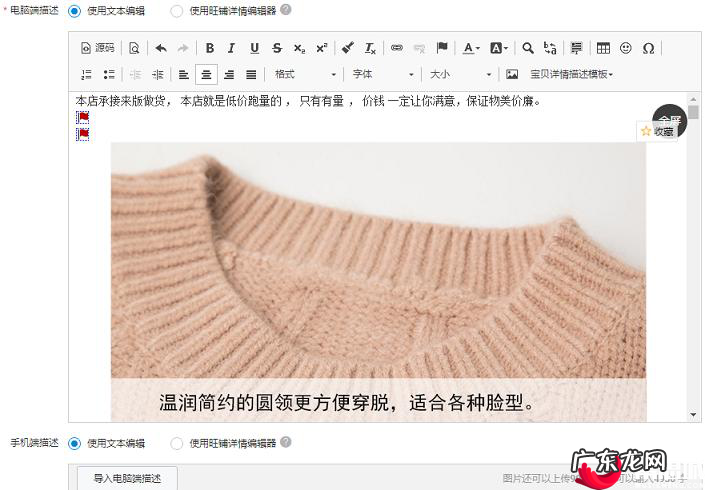Screen dimensions: 705x490
Task: Open the replace tool
Action: pos(550,48)
